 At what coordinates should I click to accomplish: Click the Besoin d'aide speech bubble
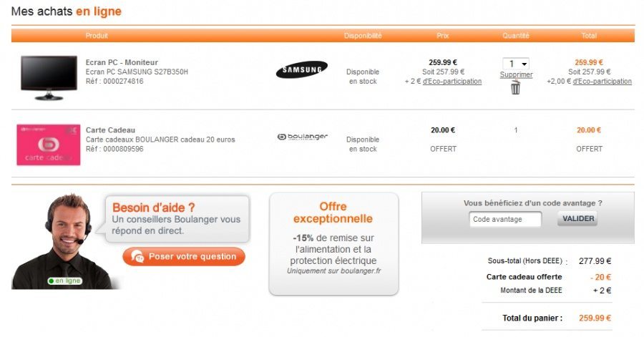pos(177,218)
